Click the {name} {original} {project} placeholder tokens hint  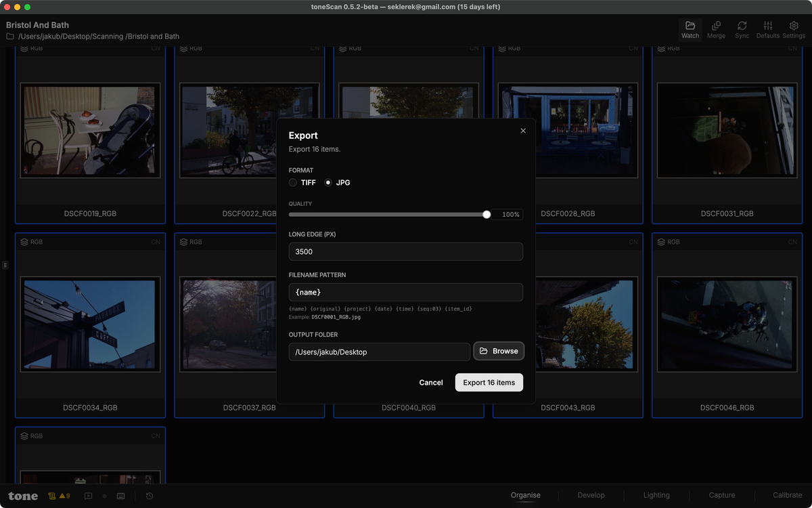(x=380, y=309)
